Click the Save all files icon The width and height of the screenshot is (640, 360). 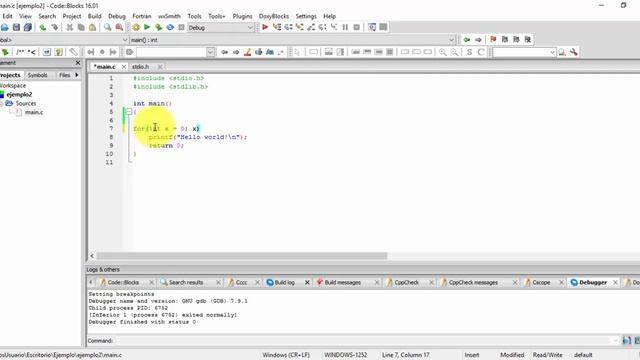[28, 27]
